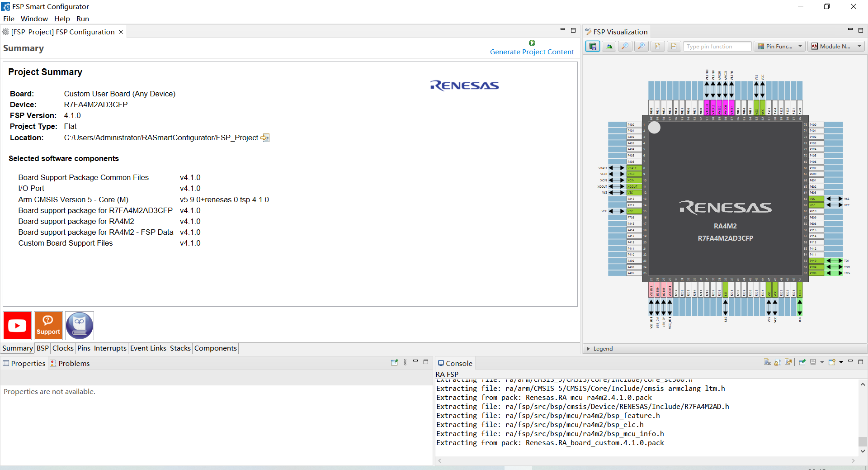Screen dimensions: 868x470
Task: Click the Generate Project Content green icon
Action: tap(532, 43)
